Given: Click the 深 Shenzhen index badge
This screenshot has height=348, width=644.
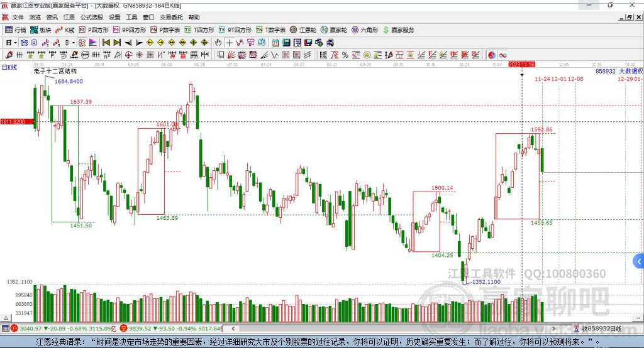Looking at the screenshot, I should [124, 329].
